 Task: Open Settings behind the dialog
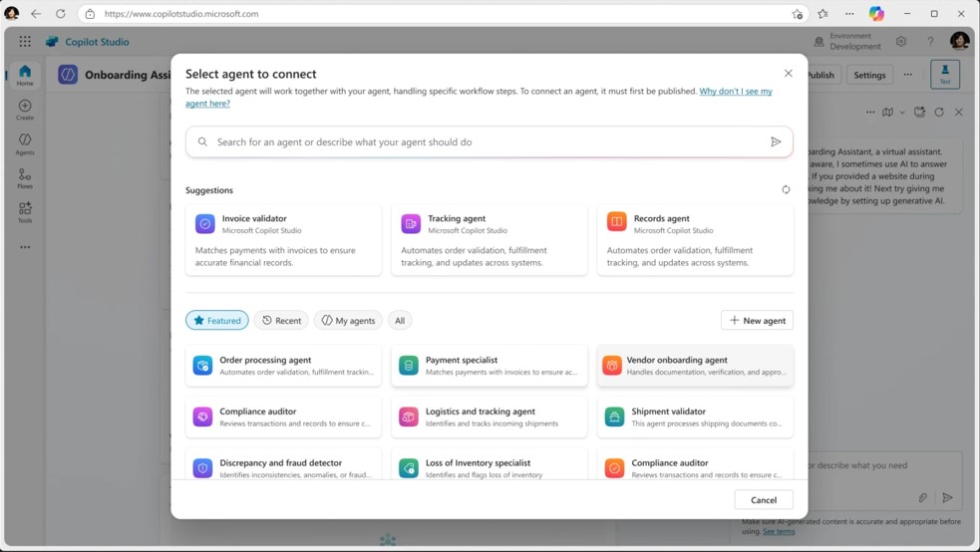(x=869, y=75)
